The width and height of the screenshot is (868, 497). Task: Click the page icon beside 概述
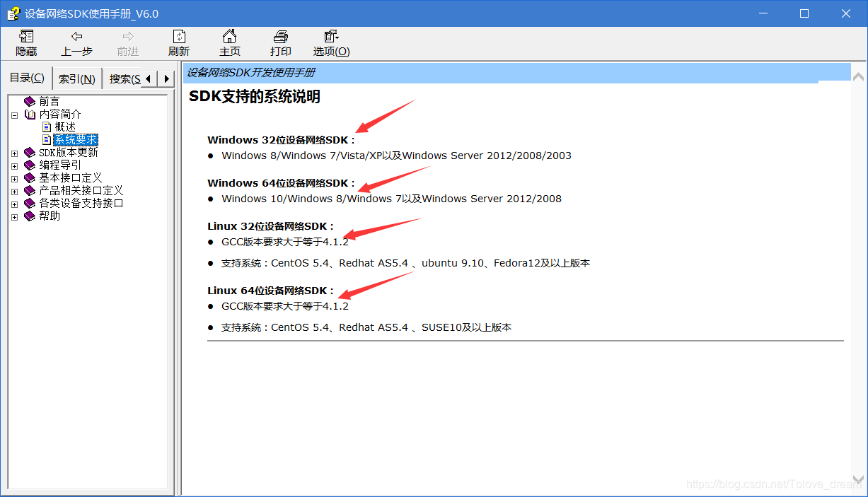click(x=47, y=127)
